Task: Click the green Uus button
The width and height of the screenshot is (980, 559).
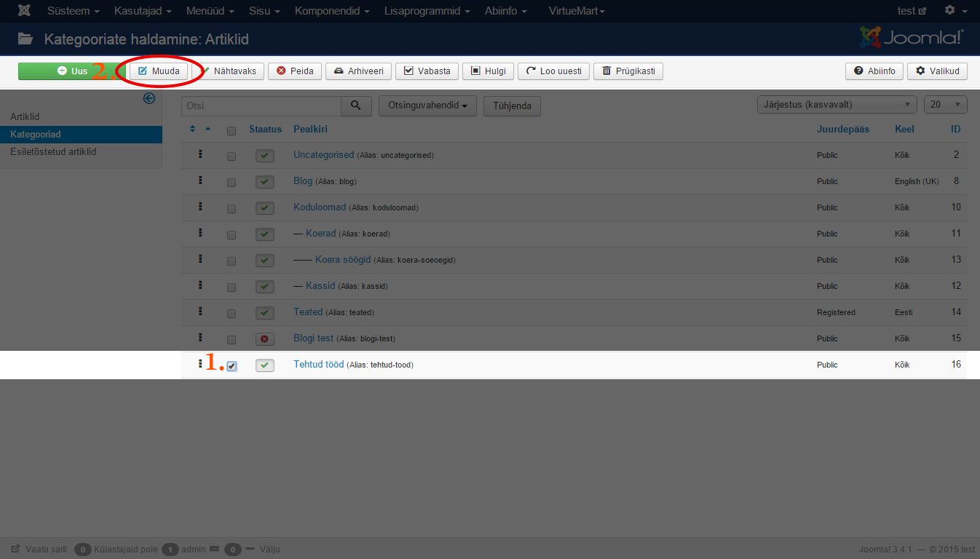Action: pos(72,71)
